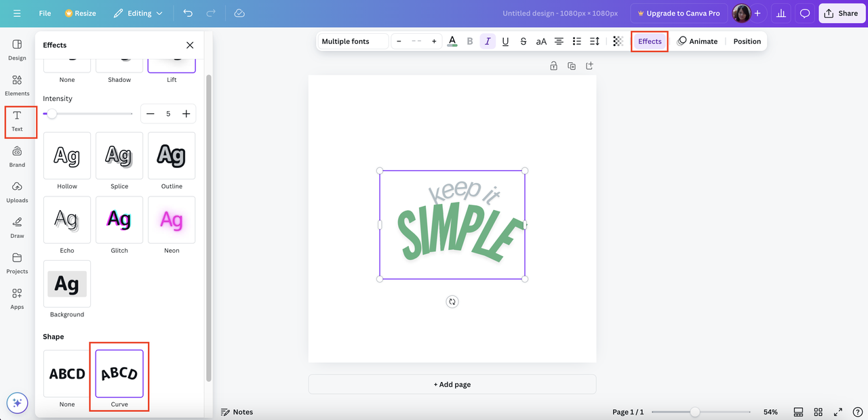
Task: Add a collaborator with the plus icon
Action: click(x=757, y=14)
